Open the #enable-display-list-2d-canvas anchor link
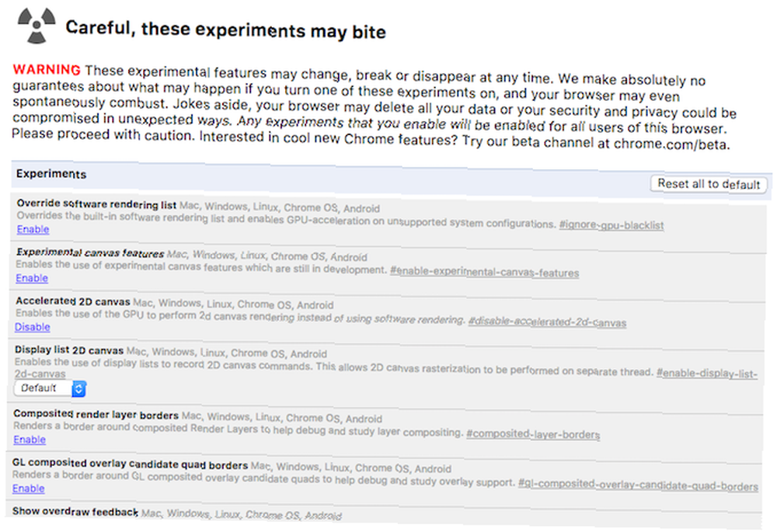The width and height of the screenshot is (777, 532). (706, 373)
